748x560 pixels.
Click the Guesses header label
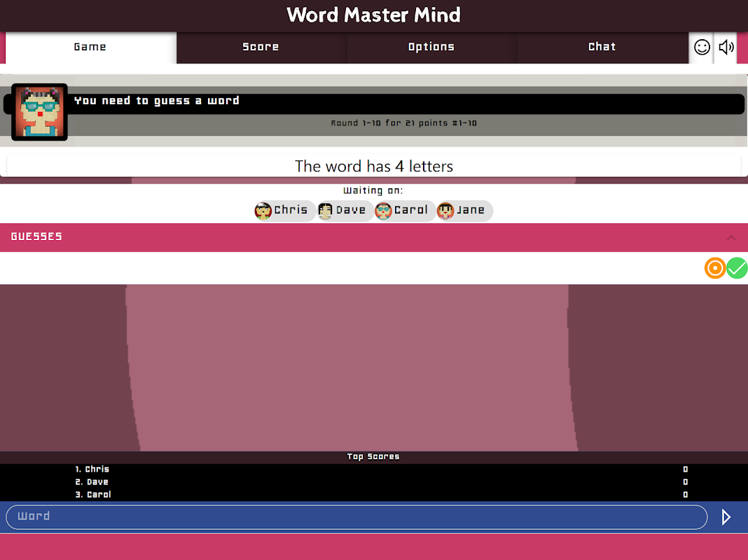tap(36, 237)
